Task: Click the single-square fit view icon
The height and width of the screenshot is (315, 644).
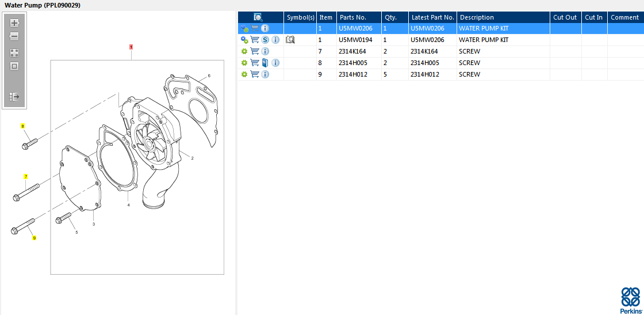Action: pyautogui.click(x=14, y=66)
